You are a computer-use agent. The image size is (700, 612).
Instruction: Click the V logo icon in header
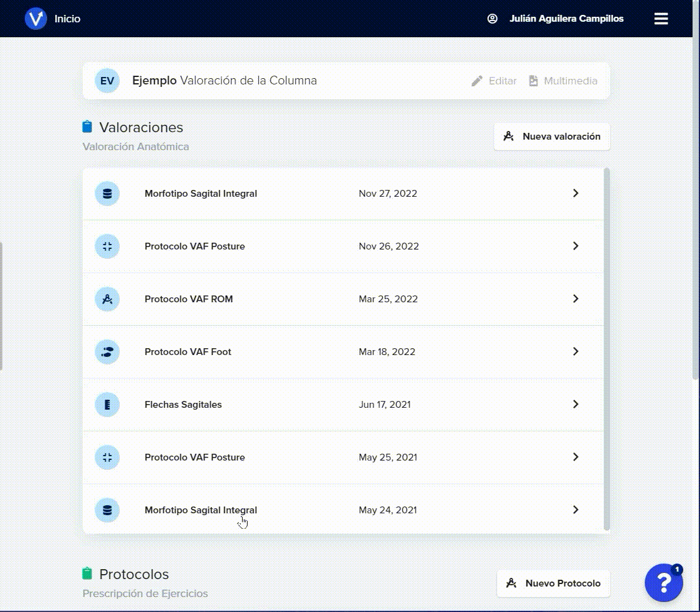(x=36, y=19)
